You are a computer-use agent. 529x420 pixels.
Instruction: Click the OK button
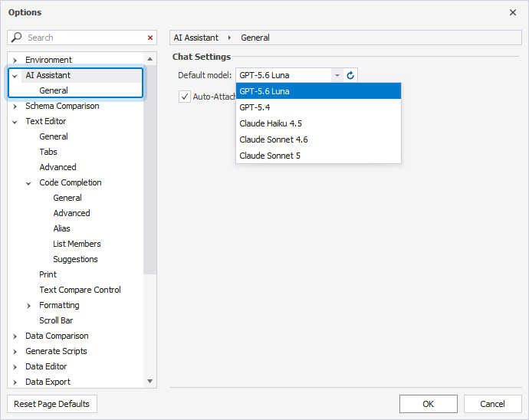[429, 404]
